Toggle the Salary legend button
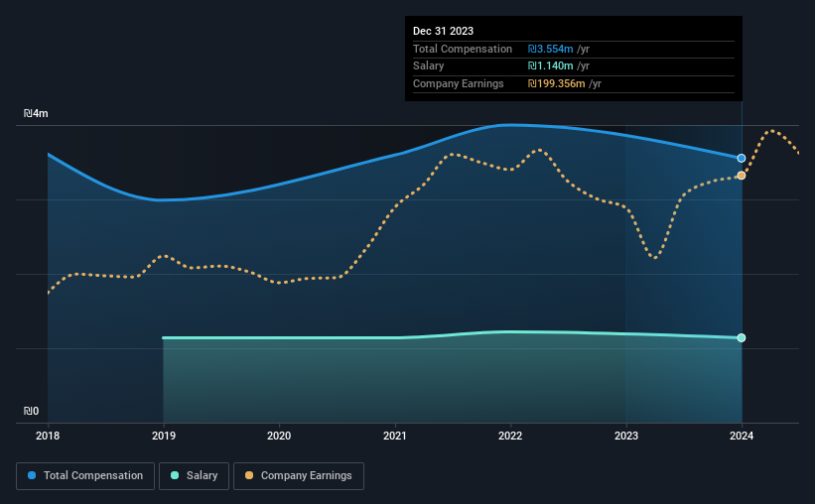Viewport: 815px width, 504px height. [x=194, y=476]
